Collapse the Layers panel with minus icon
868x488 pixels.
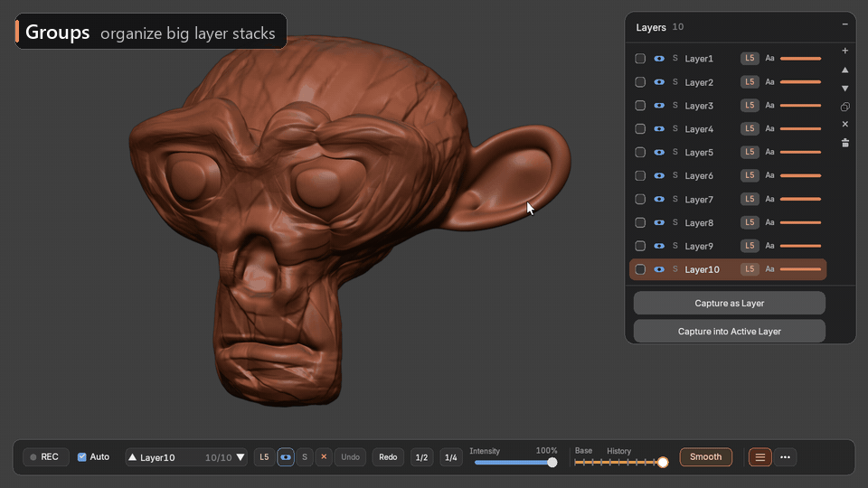844,24
